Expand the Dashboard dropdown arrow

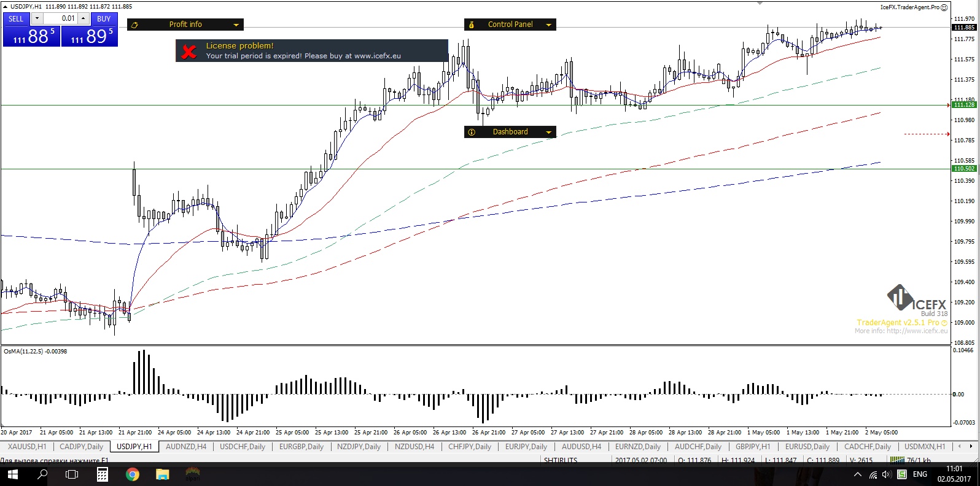pyautogui.click(x=548, y=132)
